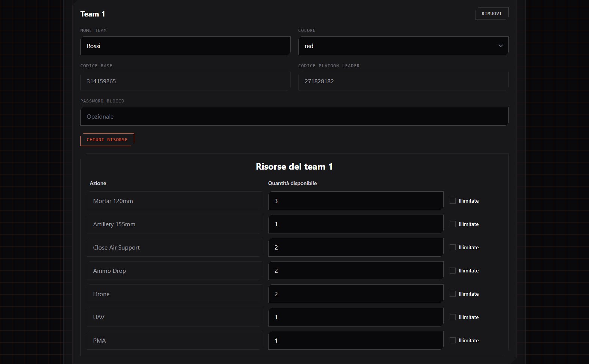Close resources panel via Chiudi Risorse
This screenshot has height=364, width=589.
tap(107, 140)
